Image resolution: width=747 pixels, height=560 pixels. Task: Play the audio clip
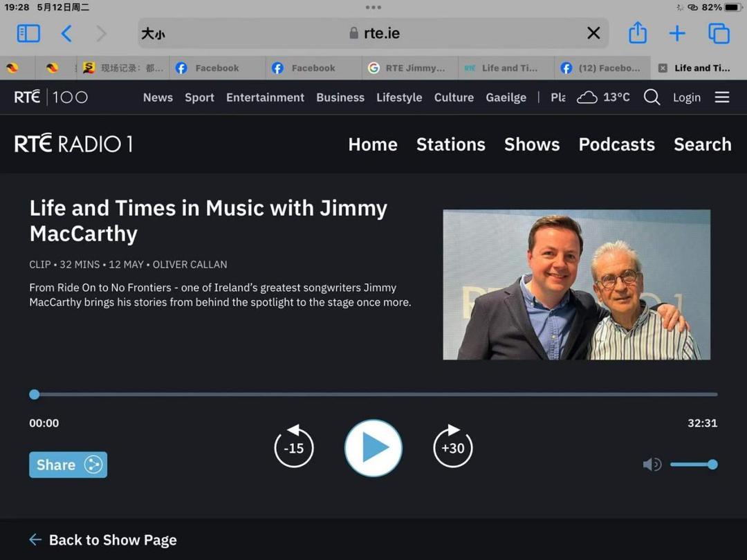[373, 448]
